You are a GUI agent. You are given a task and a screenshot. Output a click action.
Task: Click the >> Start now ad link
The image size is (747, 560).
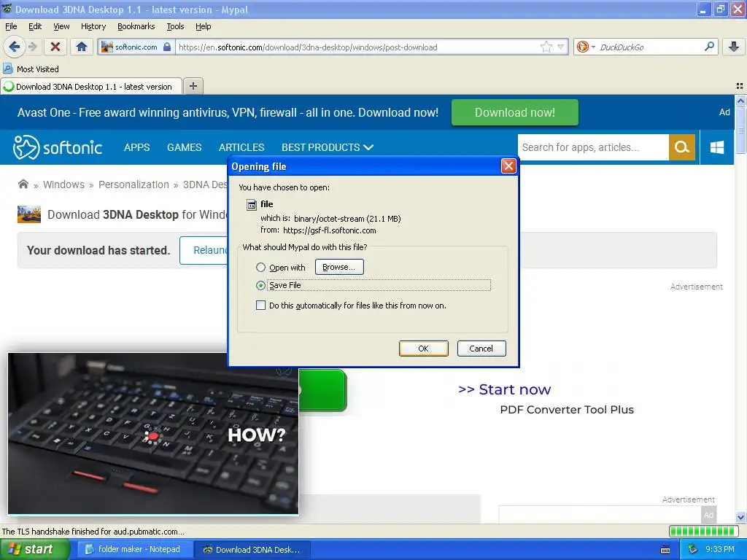(x=504, y=389)
